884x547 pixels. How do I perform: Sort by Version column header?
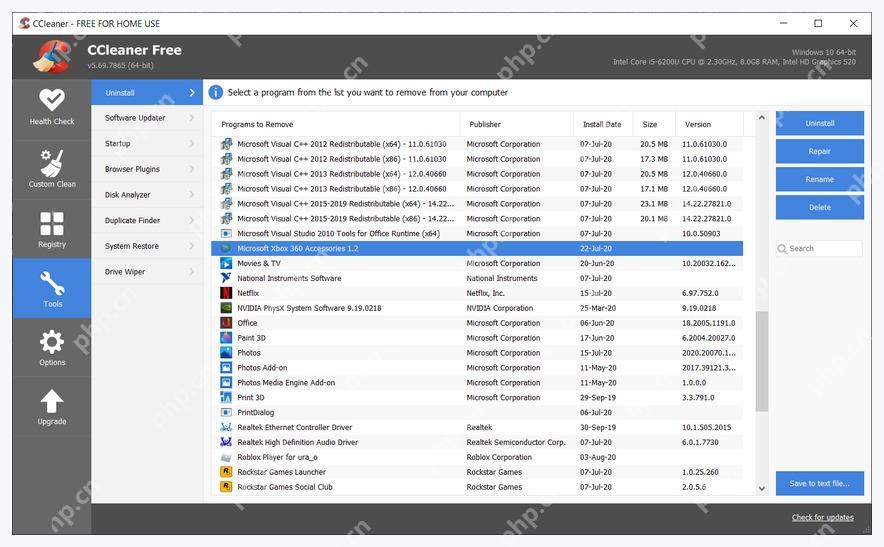pos(709,124)
